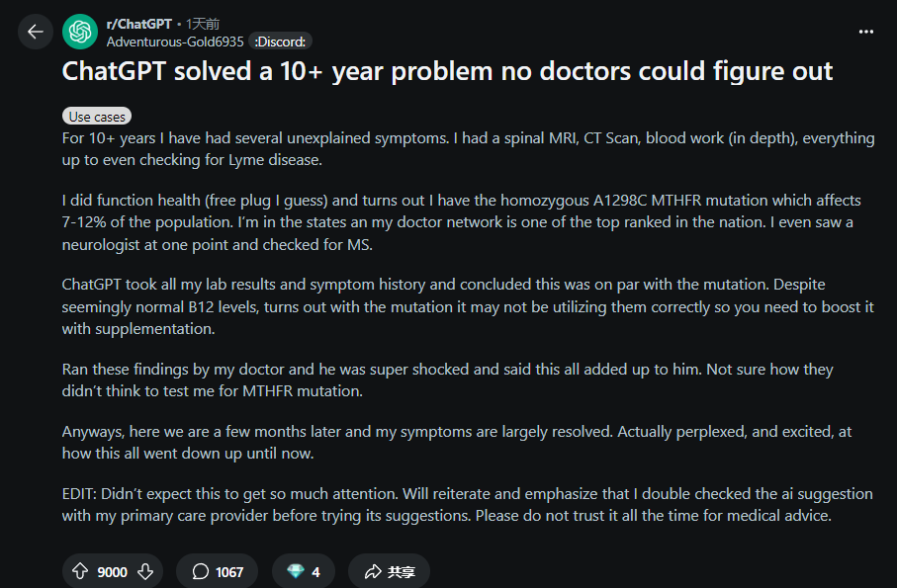Click the award gem icon

[295, 571]
